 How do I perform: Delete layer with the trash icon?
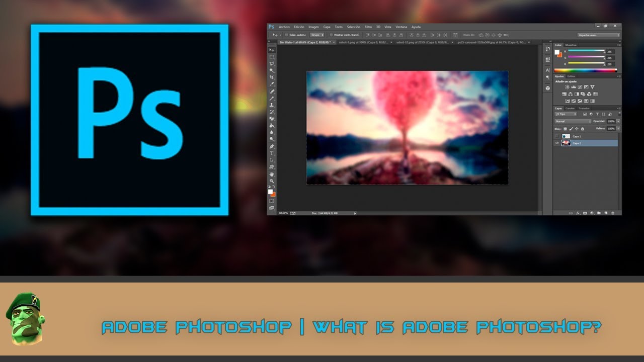pos(613,213)
